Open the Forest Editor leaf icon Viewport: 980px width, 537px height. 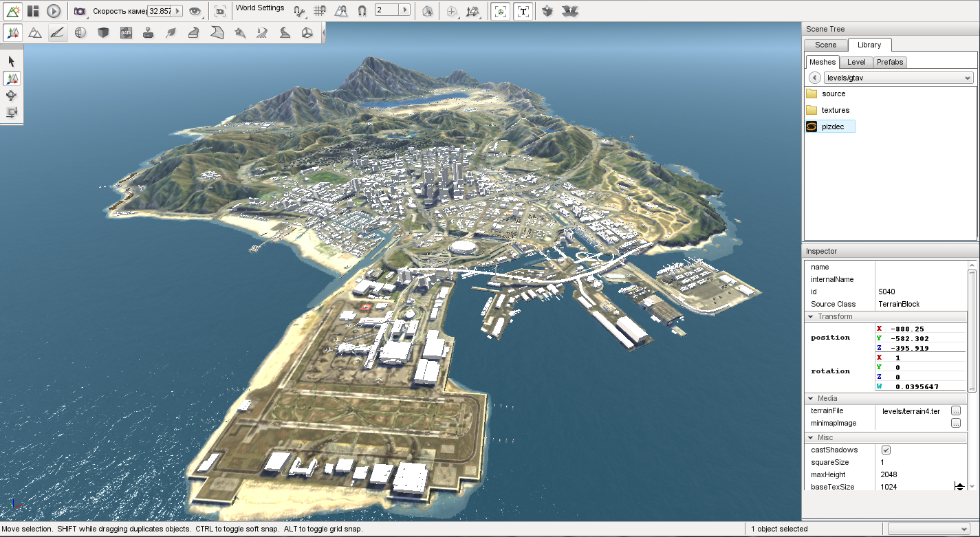(x=171, y=32)
